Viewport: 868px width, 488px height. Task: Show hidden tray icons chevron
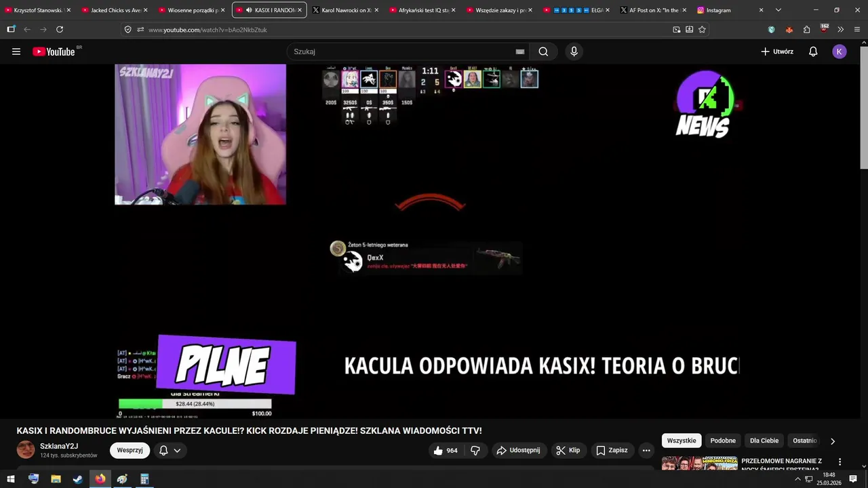pyautogui.click(x=797, y=479)
